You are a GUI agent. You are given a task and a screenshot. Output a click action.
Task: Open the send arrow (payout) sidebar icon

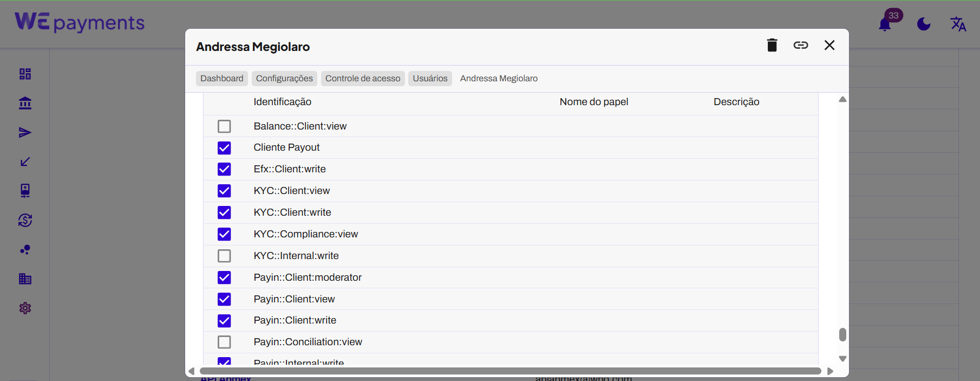[x=25, y=132]
